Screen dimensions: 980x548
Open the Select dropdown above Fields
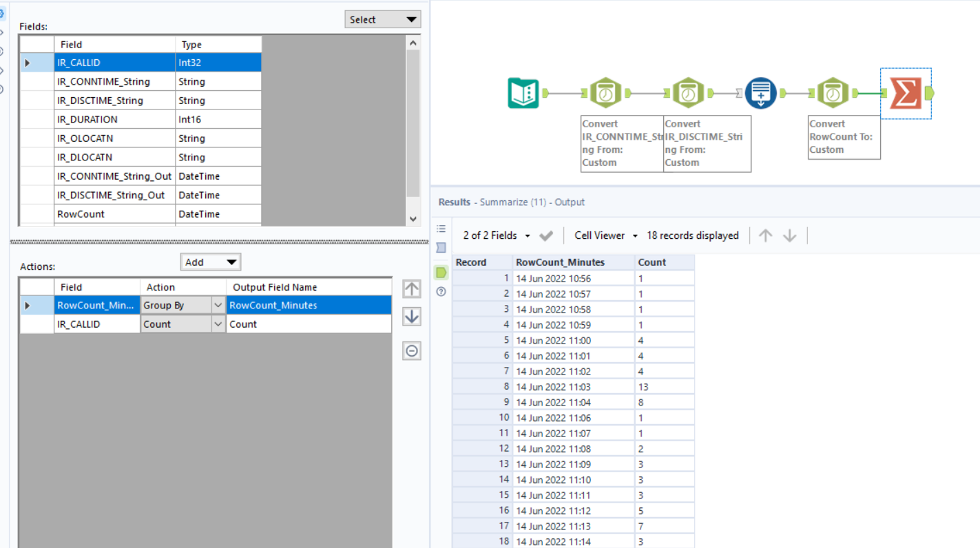pyautogui.click(x=382, y=19)
